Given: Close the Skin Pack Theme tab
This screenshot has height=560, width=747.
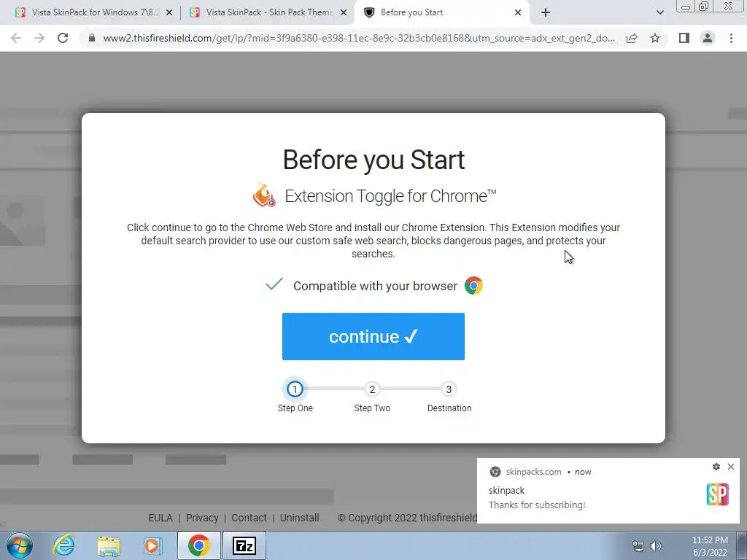Looking at the screenshot, I should [x=344, y=13].
